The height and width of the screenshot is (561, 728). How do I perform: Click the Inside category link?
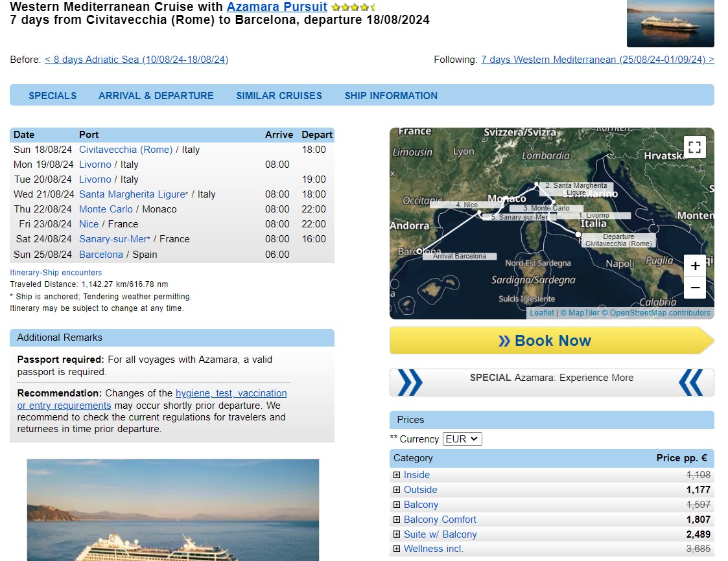pyautogui.click(x=416, y=475)
